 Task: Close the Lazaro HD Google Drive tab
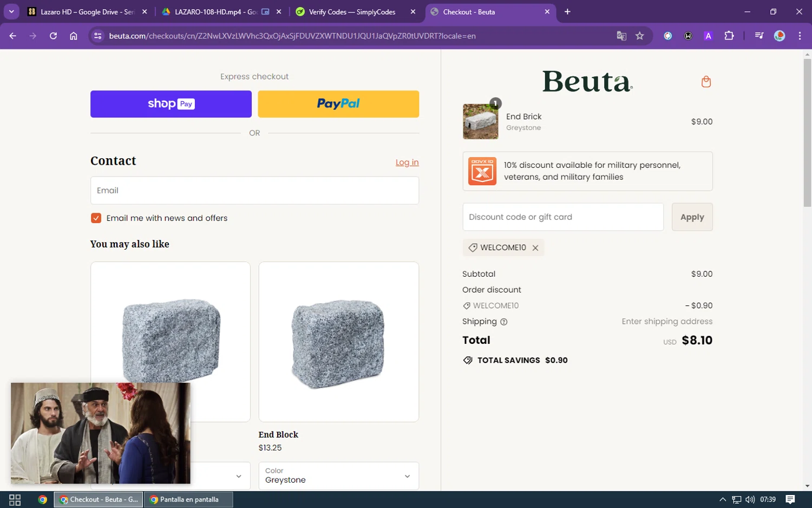click(x=145, y=11)
